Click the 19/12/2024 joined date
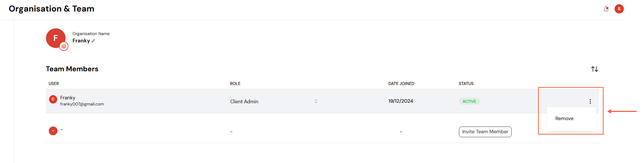Viewport: 644px width, 163px height. (401, 101)
